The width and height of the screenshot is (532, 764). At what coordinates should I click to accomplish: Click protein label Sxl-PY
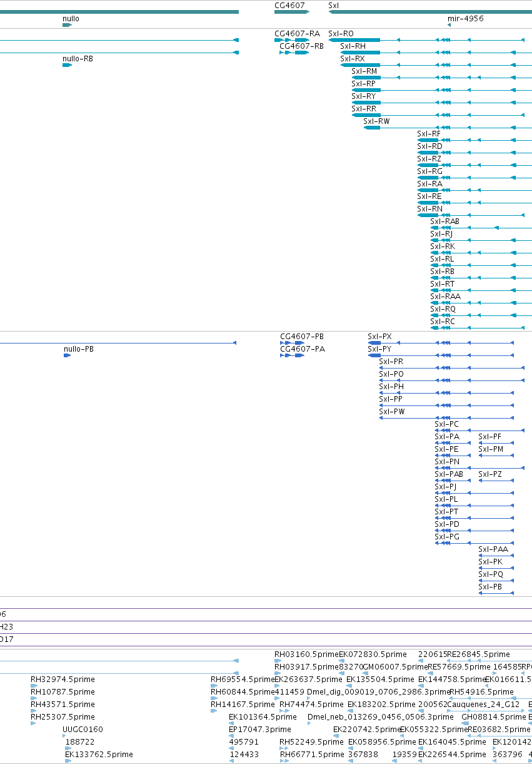coord(379,349)
